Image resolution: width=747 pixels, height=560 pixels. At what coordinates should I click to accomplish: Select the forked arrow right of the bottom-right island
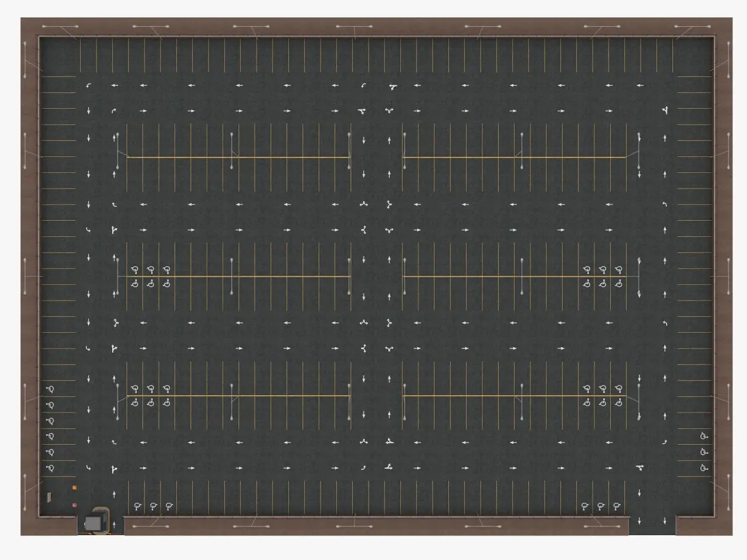(639, 467)
